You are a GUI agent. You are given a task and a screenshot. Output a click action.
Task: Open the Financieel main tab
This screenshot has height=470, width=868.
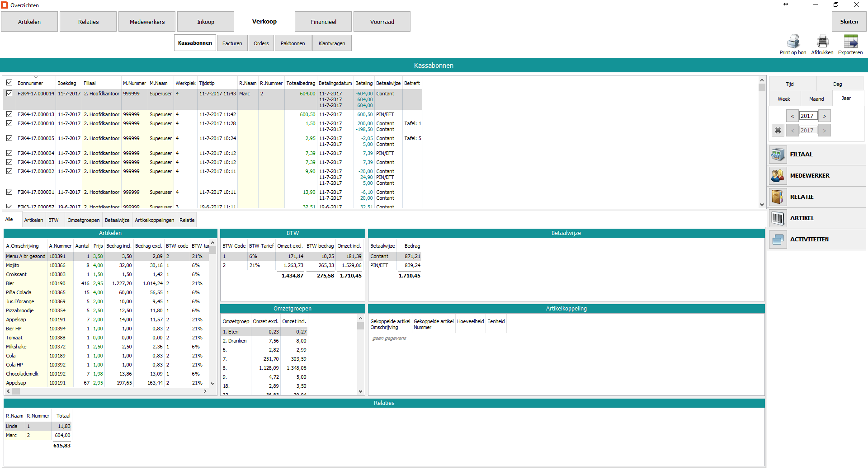pos(323,22)
